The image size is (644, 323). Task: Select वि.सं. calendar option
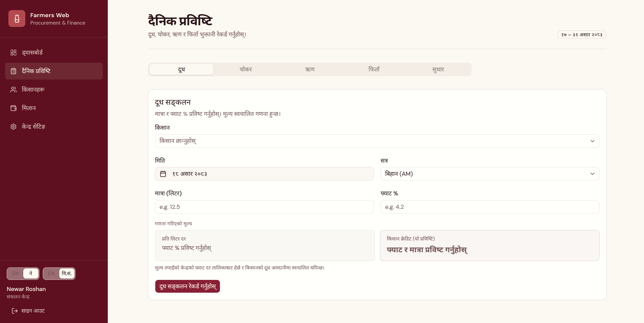coord(67,273)
